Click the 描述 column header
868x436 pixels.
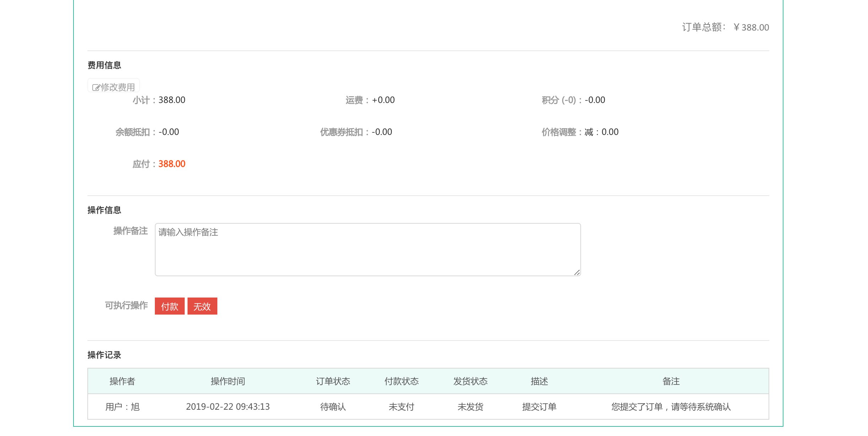point(539,381)
